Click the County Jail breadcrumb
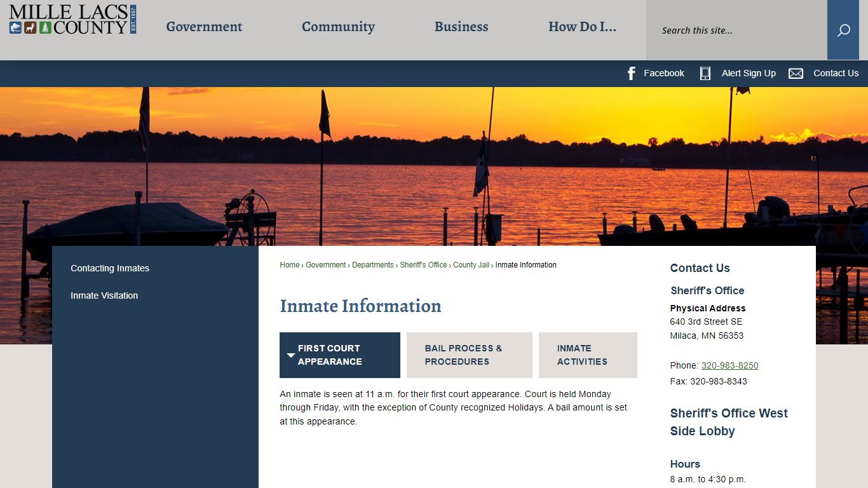Screen dimensions: 868x488 [471, 265]
